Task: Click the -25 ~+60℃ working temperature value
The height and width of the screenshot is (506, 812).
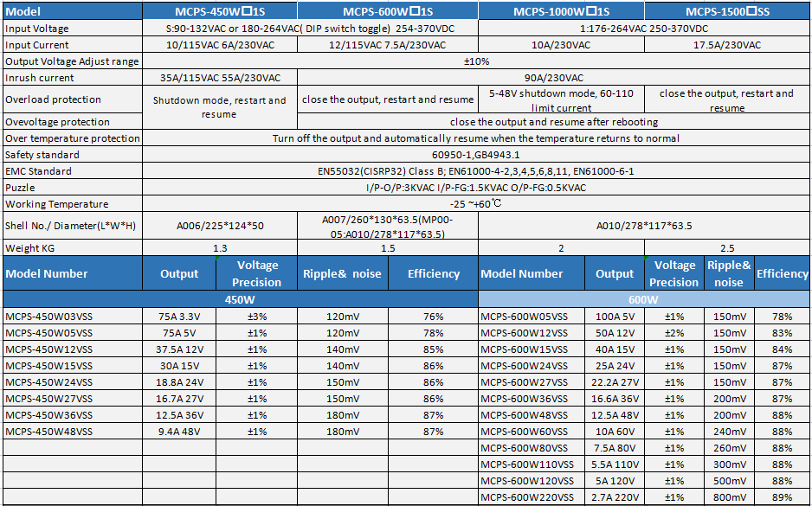Action: [476, 204]
